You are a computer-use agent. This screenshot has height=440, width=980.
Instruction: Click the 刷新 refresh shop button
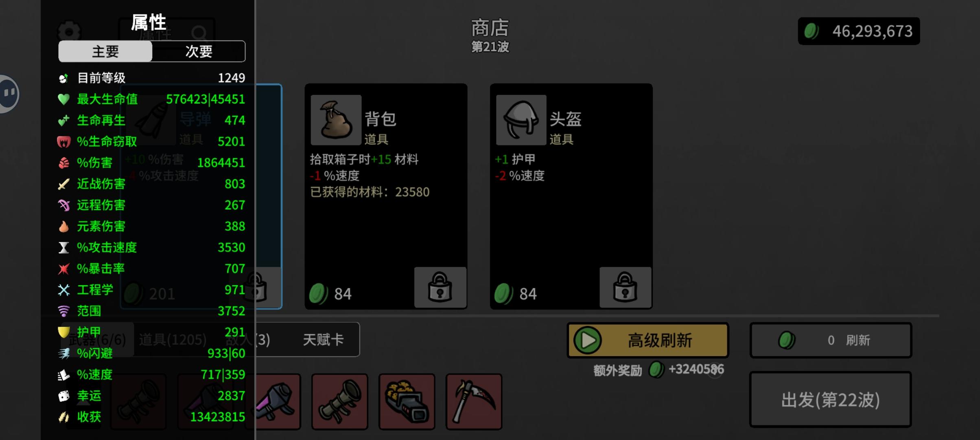[x=831, y=340]
